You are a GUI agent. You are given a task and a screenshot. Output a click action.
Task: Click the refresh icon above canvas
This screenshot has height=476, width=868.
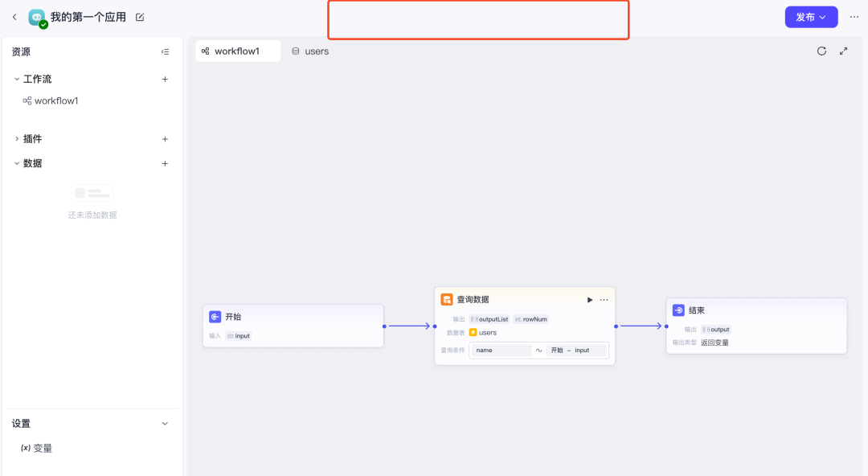click(x=821, y=51)
